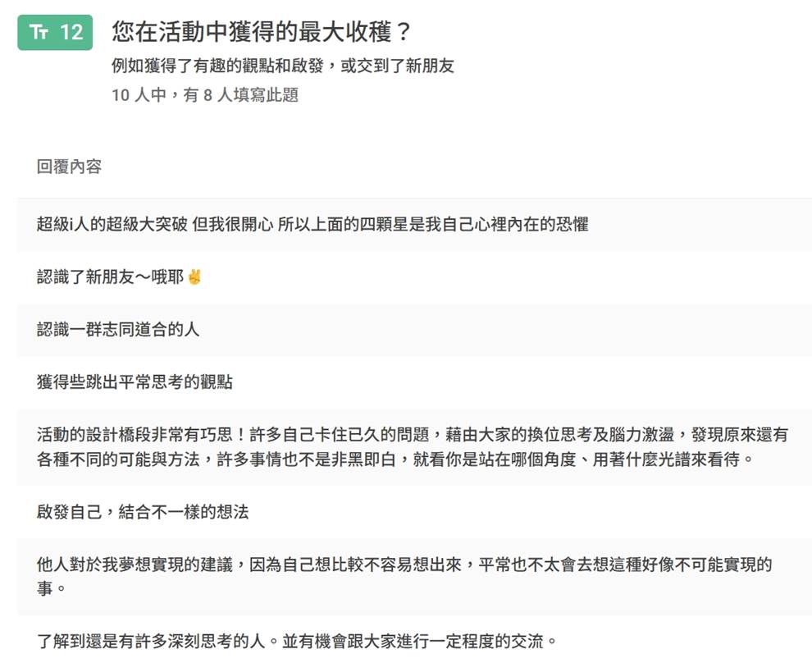Click the question number 12 in the badge
Image resolution: width=812 pixels, height=672 pixels.
tap(71, 33)
